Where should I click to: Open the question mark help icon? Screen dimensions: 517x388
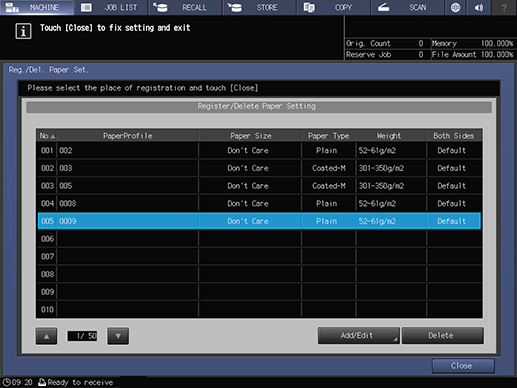pos(504,7)
